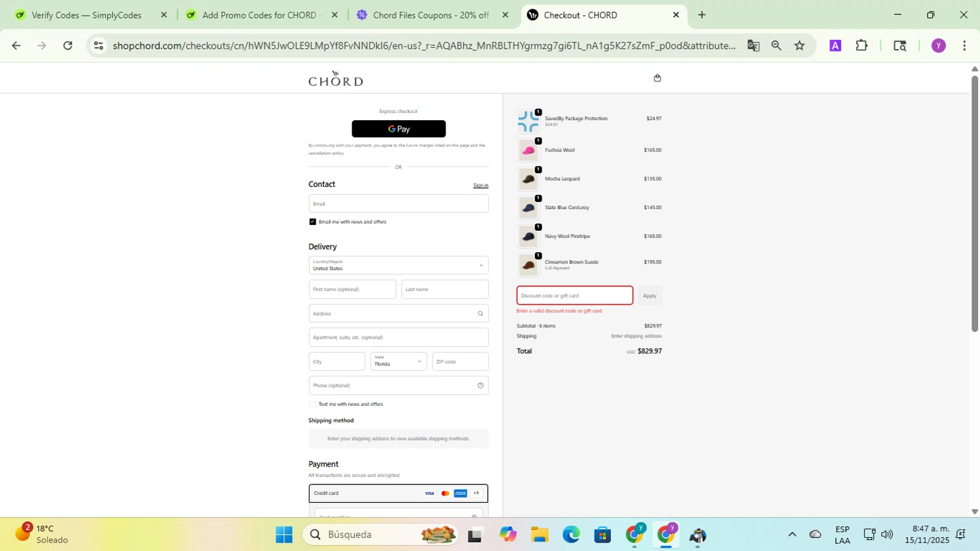The height and width of the screenshot is (551, 980).
Task: Click the Visa card icon
Action: 429,493
